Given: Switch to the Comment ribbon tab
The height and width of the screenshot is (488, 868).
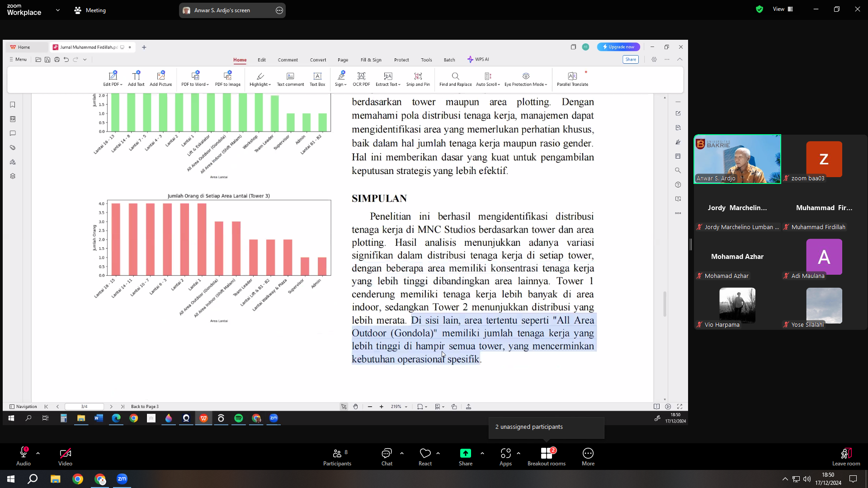Looking at the screenshot, I should point(288,60).
